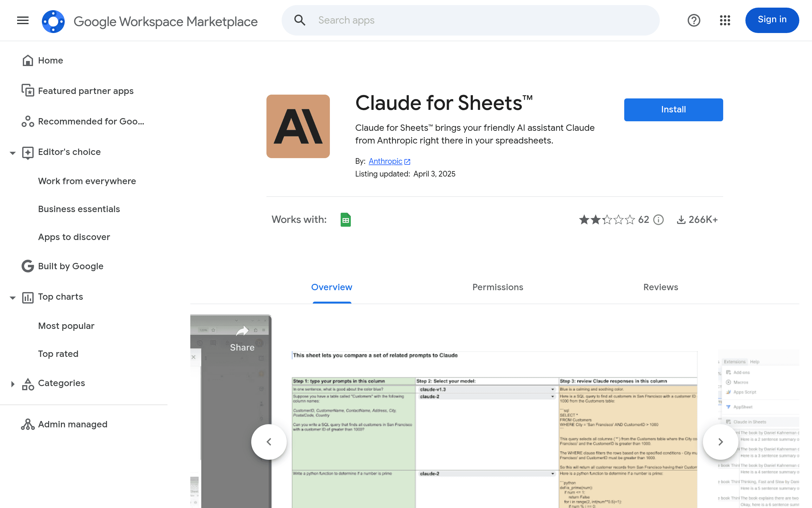Open the Anthropic developer link
Viewport: 812px width, 508px height.
tap(385, 161)
